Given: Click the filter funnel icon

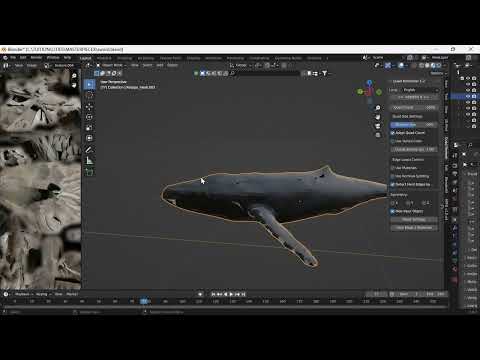Looking at the screenshot, I should click(x=324, y=73).
